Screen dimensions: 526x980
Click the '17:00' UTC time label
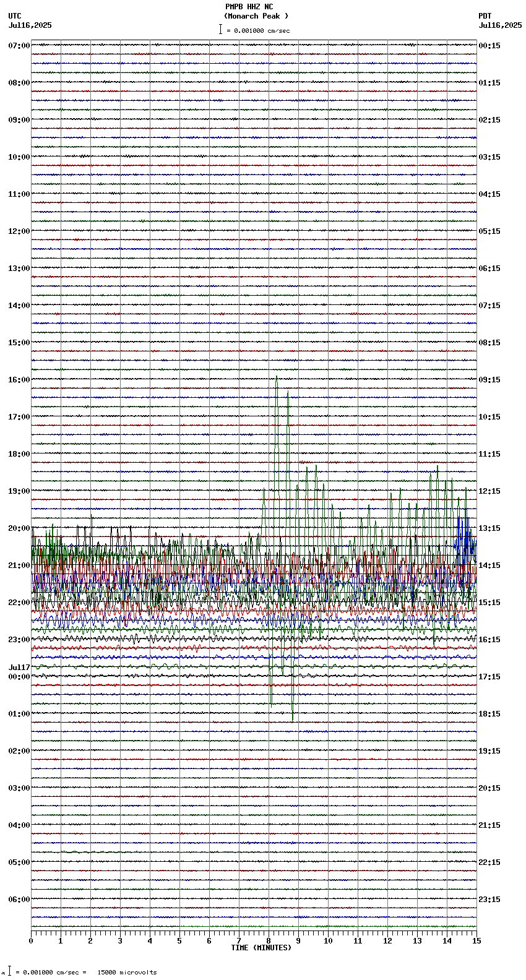pos(19,417)
